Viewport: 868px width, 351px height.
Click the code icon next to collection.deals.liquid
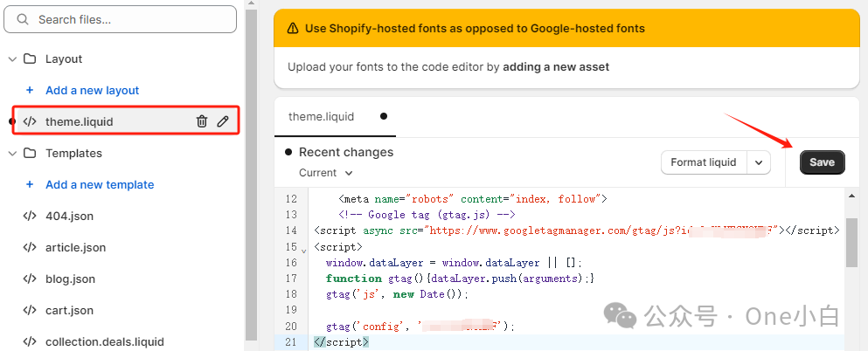[30, 342]
